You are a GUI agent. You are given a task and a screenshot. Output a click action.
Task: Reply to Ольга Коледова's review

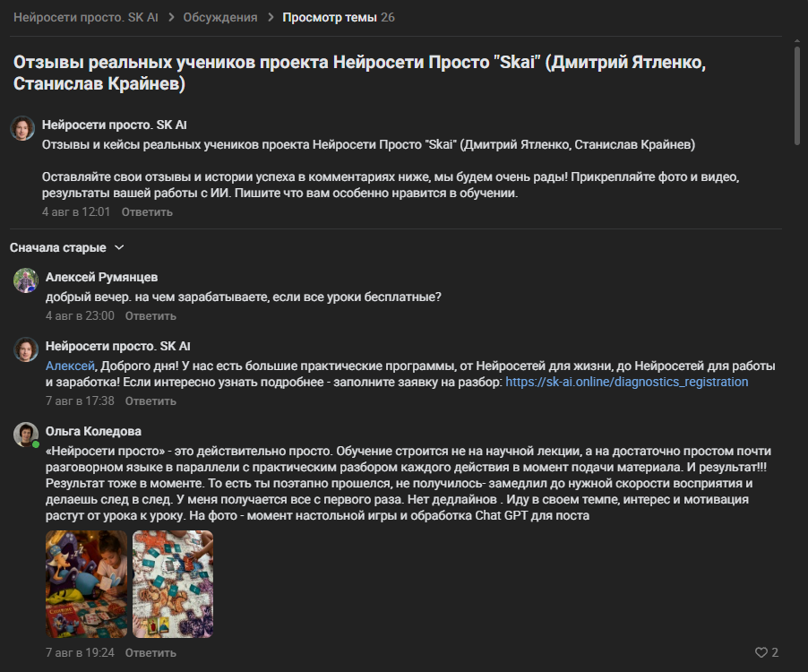coord(150,653)
